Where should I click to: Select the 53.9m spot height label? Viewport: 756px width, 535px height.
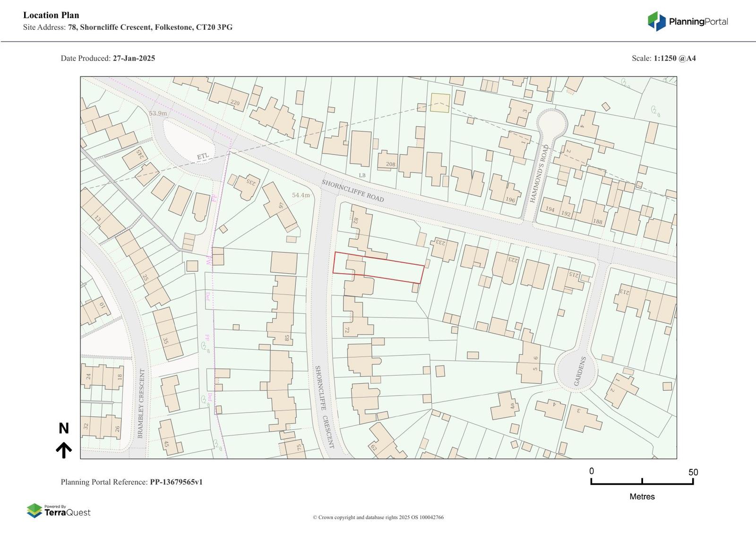(x=158, y=113)
